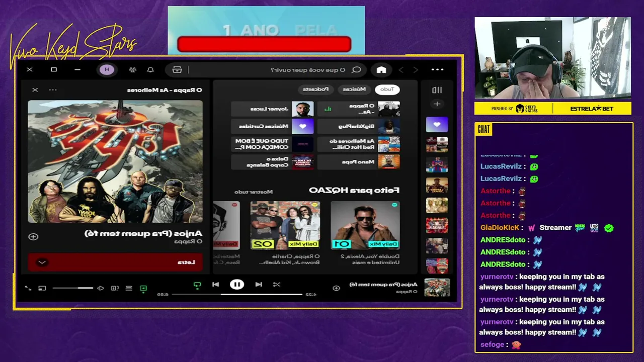
Task: Click the plus icon to create a playlist
Action: (x=437, y=104)
